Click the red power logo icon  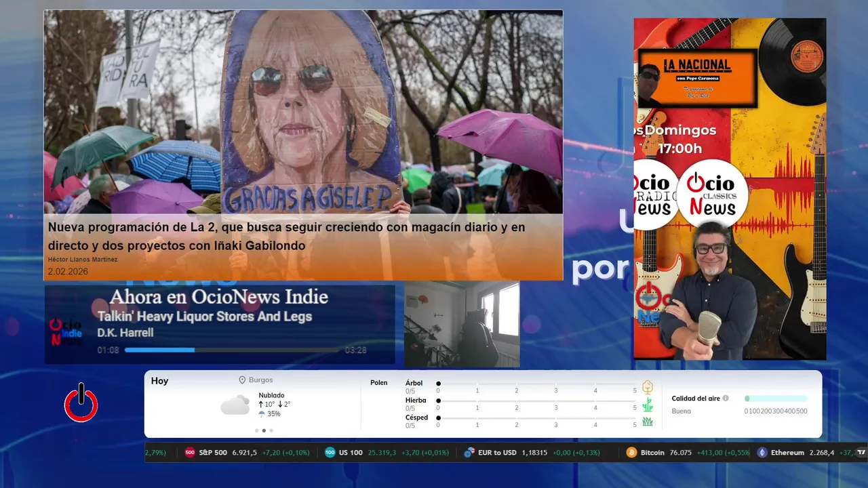[81, 403]
